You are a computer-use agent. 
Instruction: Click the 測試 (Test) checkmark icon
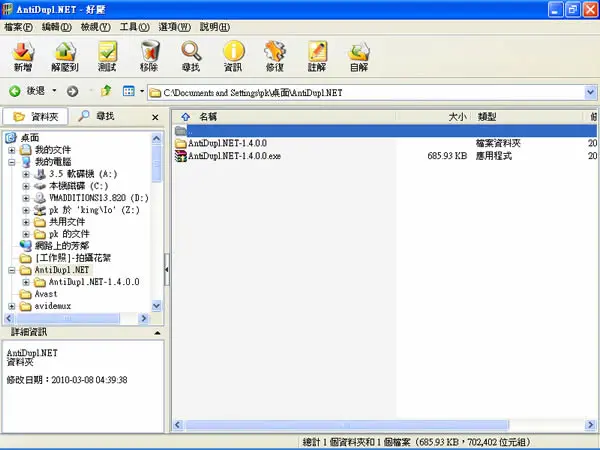(107, 56)
